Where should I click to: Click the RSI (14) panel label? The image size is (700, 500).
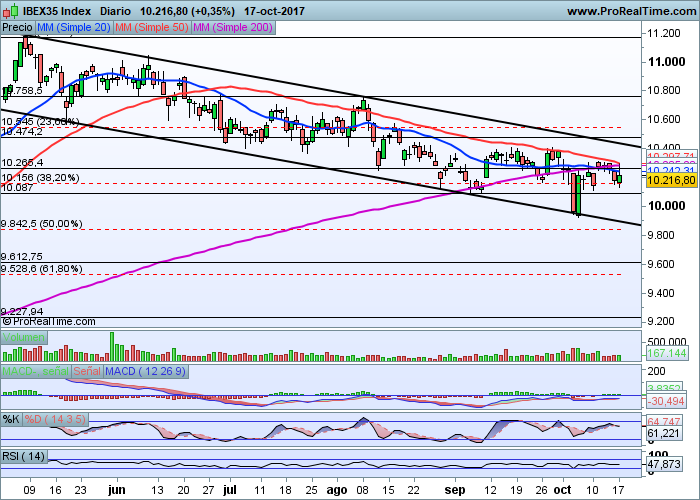pyautogui.click(x=25, y=457)
